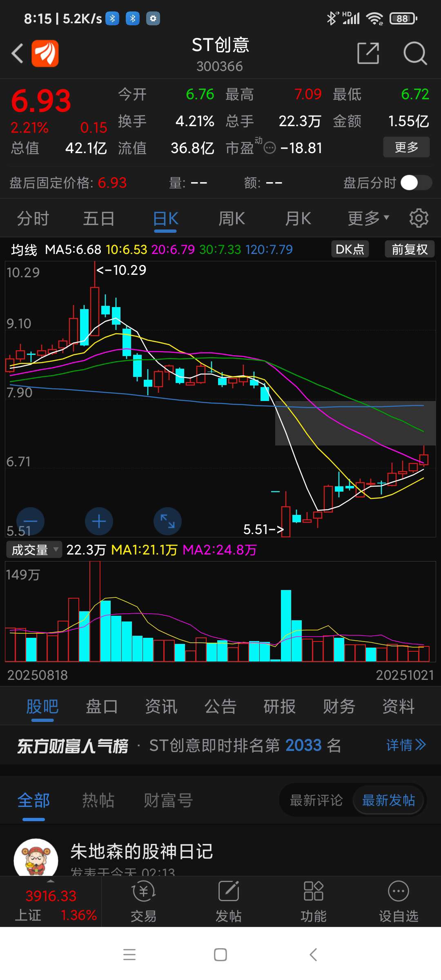Image resolution: width=441 pixels, height=980 pixels.
Task: Open the 交易 trade icon
Action: pos(143,902)
